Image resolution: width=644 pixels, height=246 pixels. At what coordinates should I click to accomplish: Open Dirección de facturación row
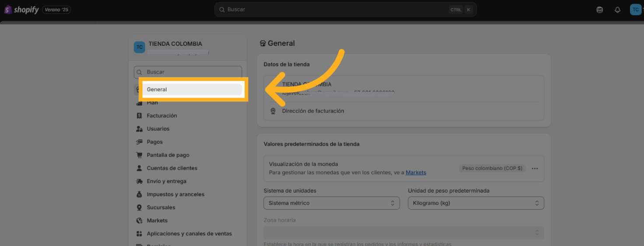404,111
